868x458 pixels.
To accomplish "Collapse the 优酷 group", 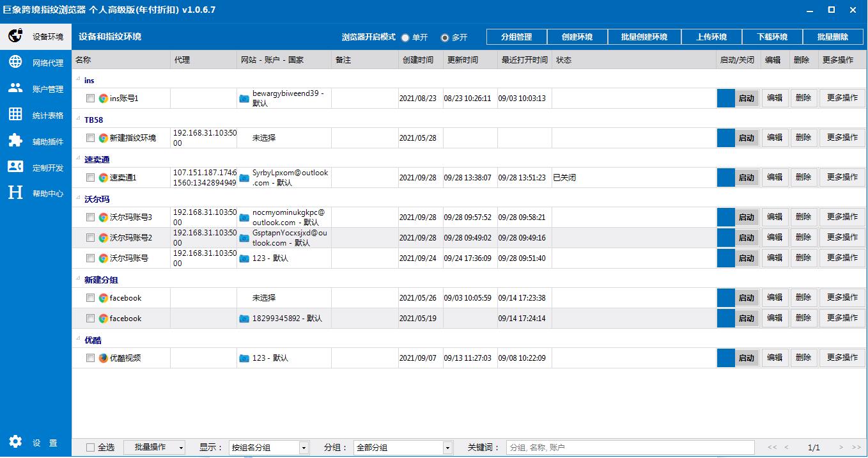I will pyautogui.click(x=79, y=340).
